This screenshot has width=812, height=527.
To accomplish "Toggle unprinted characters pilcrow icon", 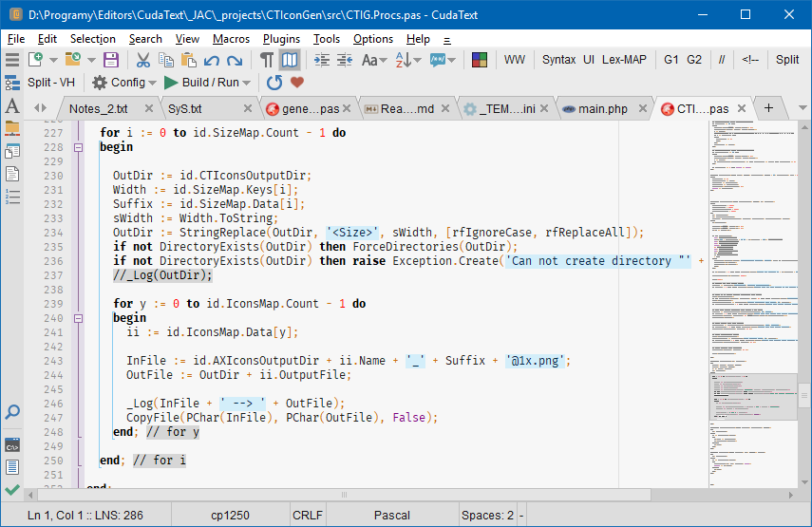I will coord(267,60).
